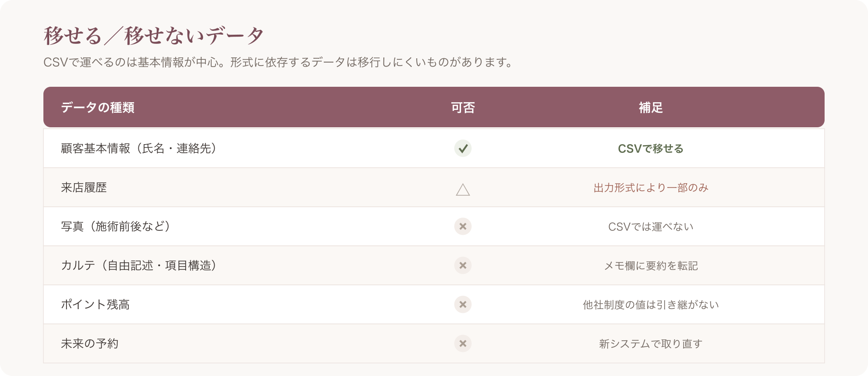Click the 写真（施術前後など） row label

pyautogui.click(x=116, y=227)
